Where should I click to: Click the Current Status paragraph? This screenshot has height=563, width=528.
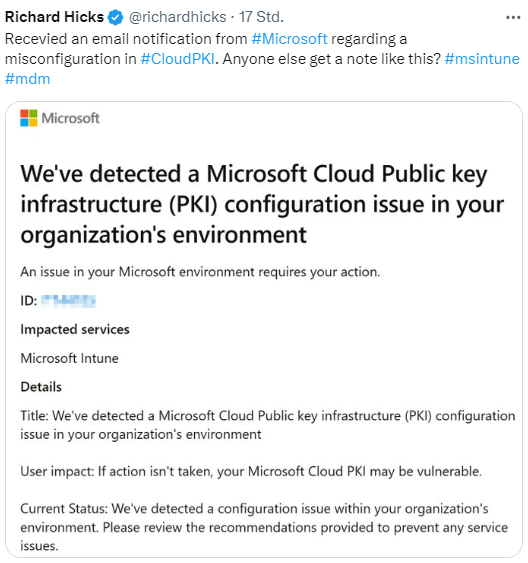[x=264, y=527]
